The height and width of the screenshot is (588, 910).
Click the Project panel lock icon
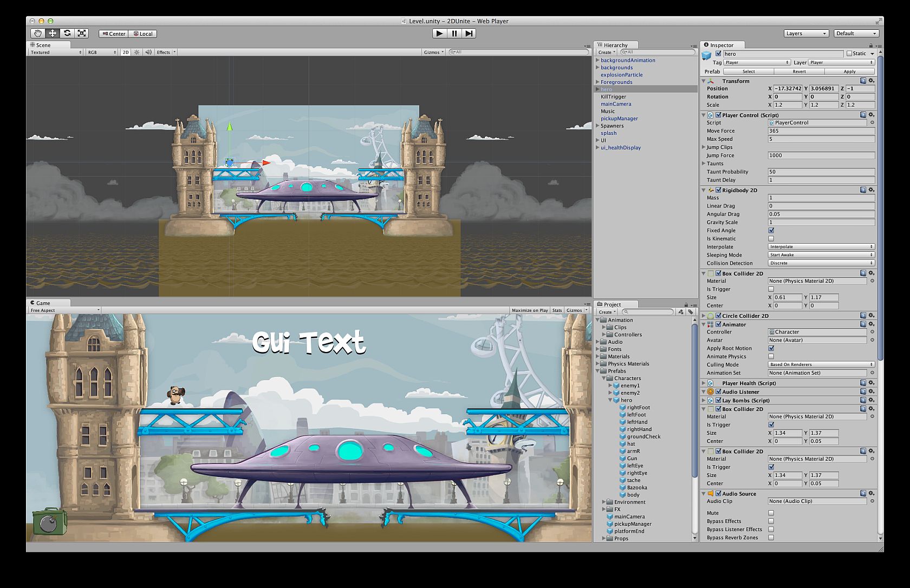686,305
